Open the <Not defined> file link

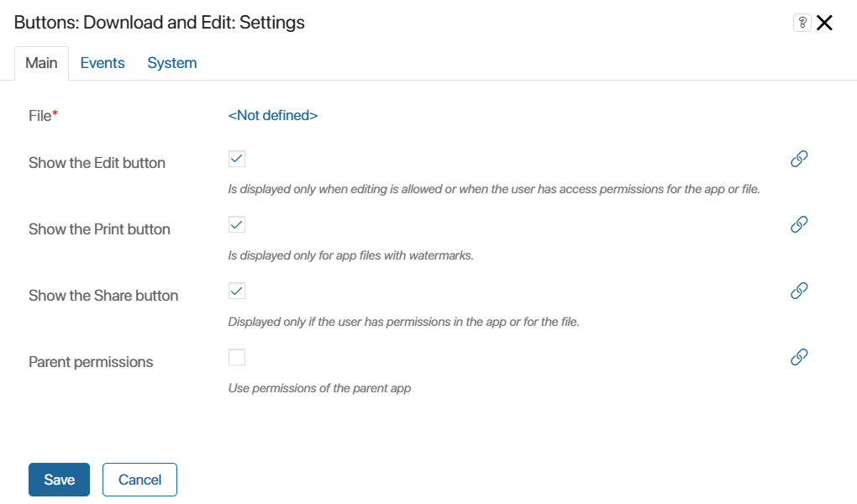(x=273, y=115)
